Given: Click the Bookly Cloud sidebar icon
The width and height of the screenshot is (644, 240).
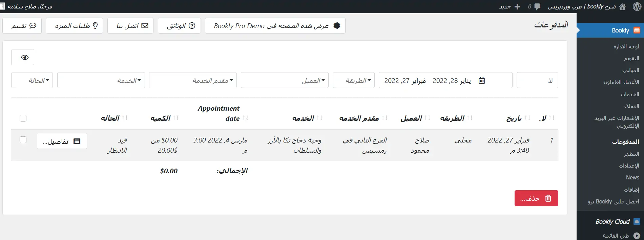Looking at the screenshot, I should click(637, 222).
